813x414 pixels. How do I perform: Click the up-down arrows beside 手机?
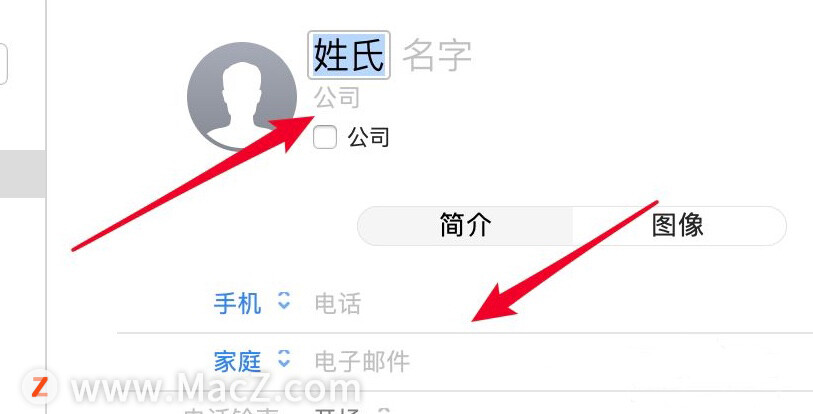(x=284, y=300)
